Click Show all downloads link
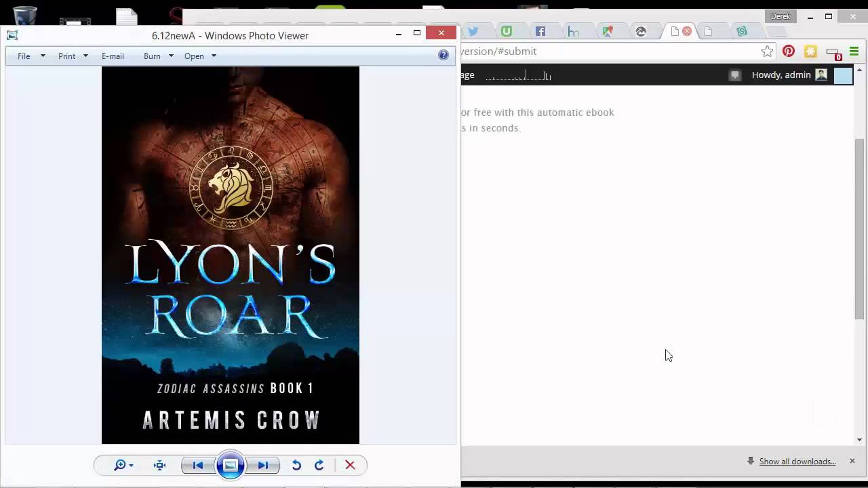868x488 pixels. pos(797,462)
